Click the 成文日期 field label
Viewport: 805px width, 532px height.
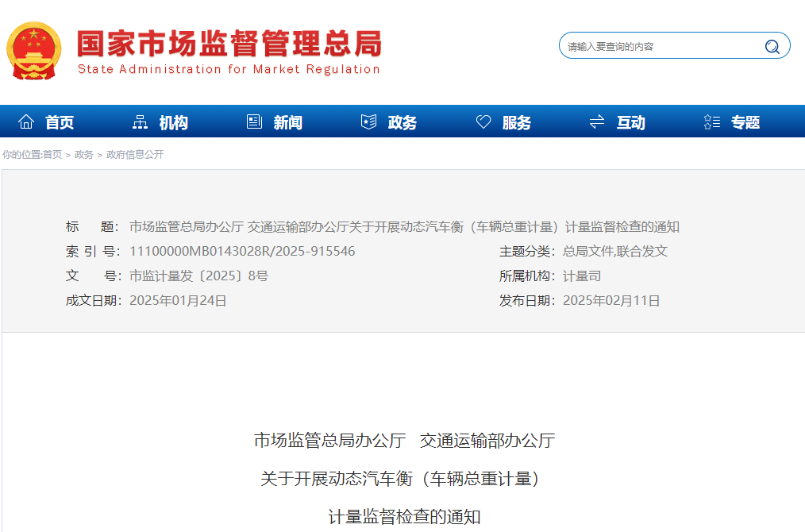pos(94,300)
